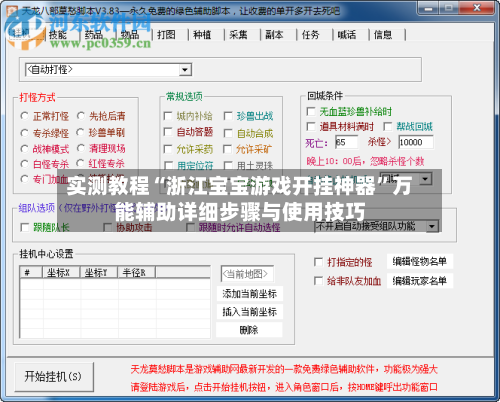This screenshot has height=402, width=500.
Task: Toggle the 自动答题 checkbox
Action: [x=168, y=132]
